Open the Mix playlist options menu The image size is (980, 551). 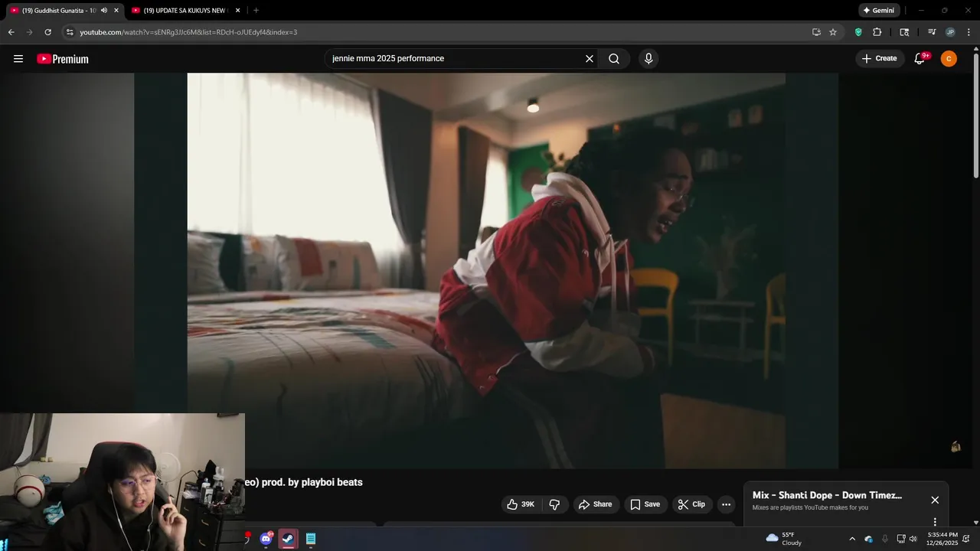[x=935, y=522]
